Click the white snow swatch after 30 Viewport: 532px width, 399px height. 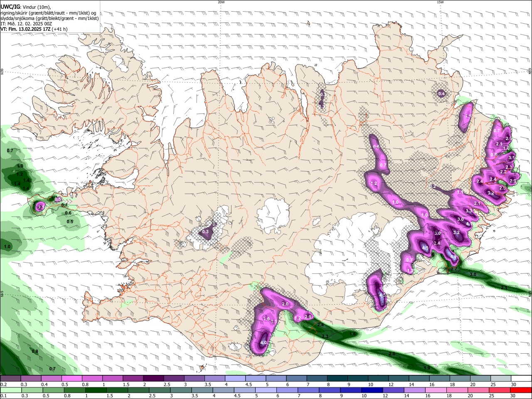coord(522,379)
